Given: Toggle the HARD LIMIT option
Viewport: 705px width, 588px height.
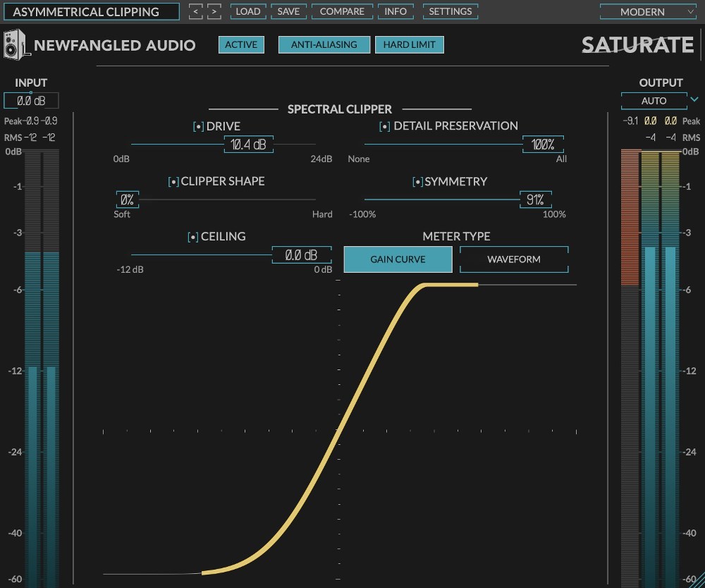Looking at the screenshot, I should pyautogui.click(x=410, y=44).
